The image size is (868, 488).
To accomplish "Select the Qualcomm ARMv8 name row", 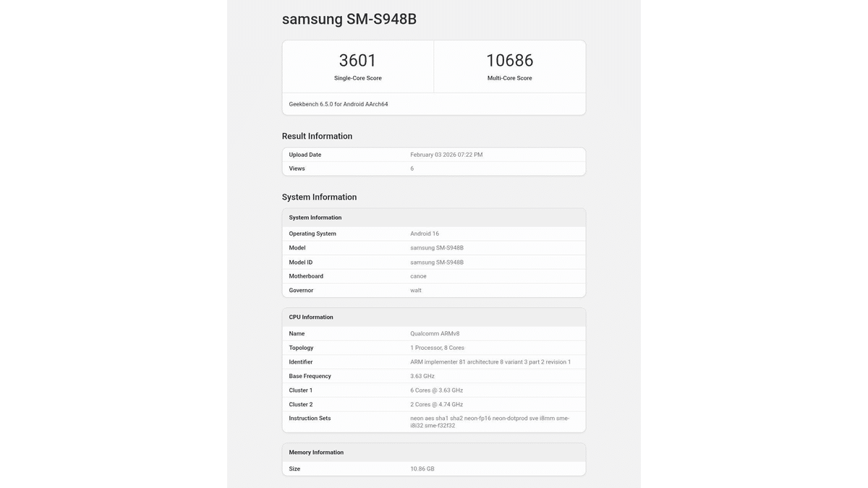I will (x=434, y=333).
